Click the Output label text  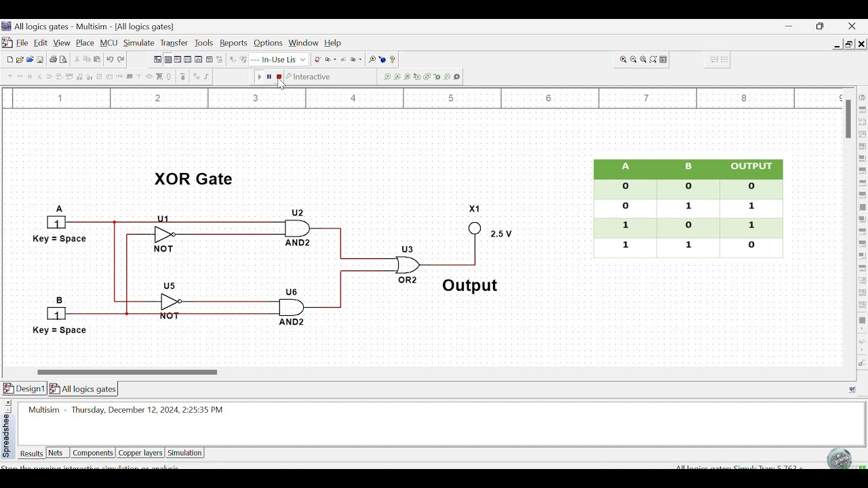point(470,285)
